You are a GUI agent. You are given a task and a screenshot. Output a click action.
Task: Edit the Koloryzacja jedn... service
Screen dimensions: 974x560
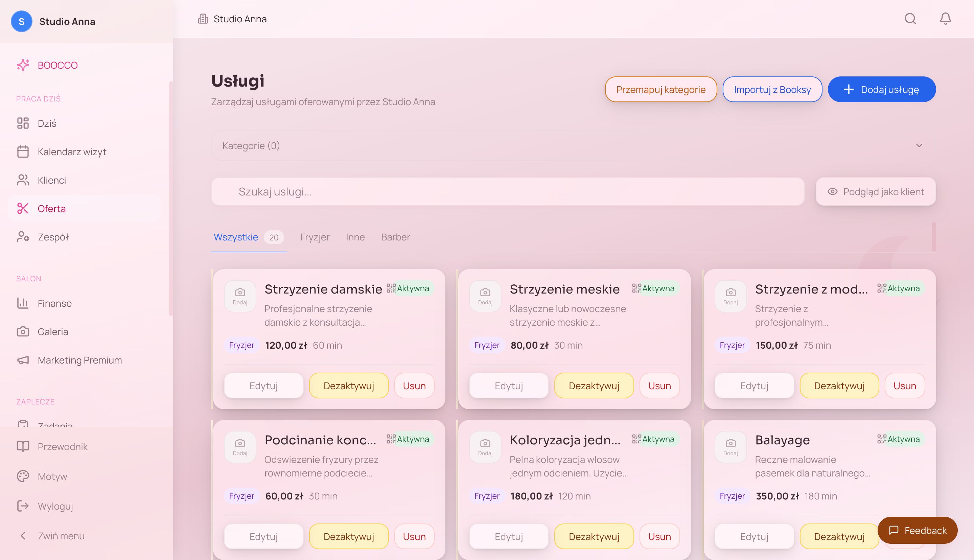(509, 536)
